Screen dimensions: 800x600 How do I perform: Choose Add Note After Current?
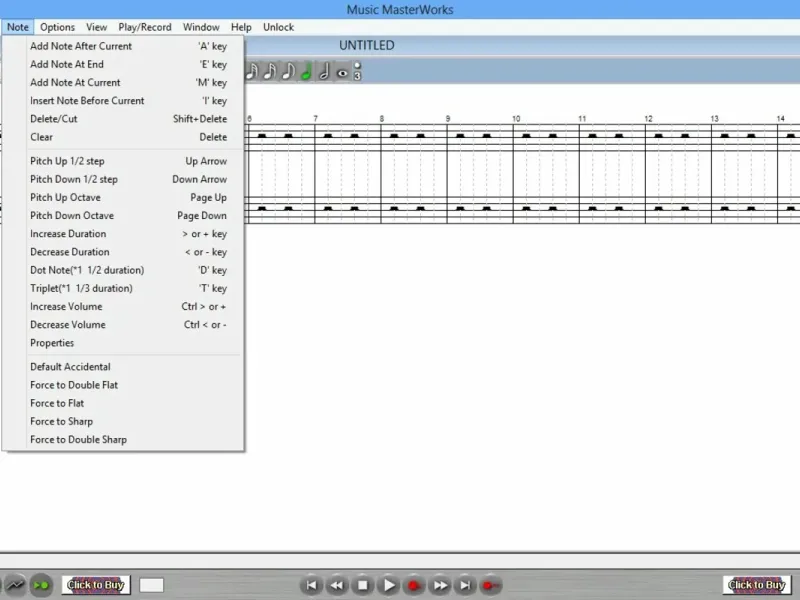[x=123, y=46]
